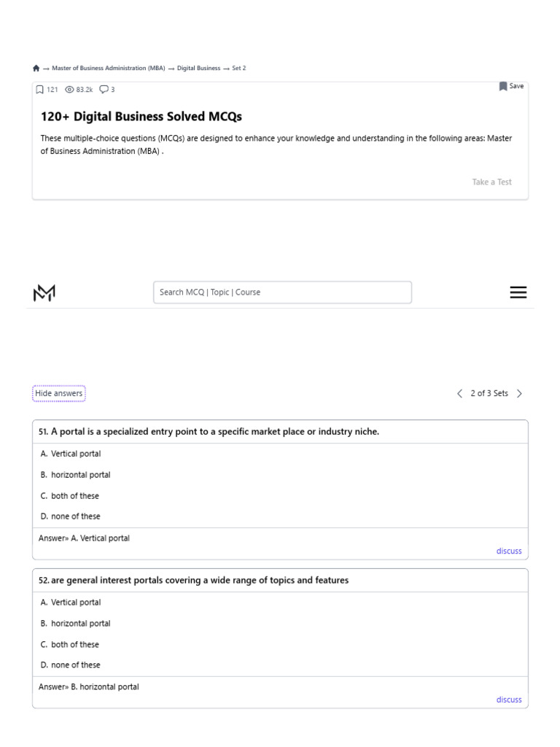Click discuss link under question 52
560x747 pixels.
point(509,700)
